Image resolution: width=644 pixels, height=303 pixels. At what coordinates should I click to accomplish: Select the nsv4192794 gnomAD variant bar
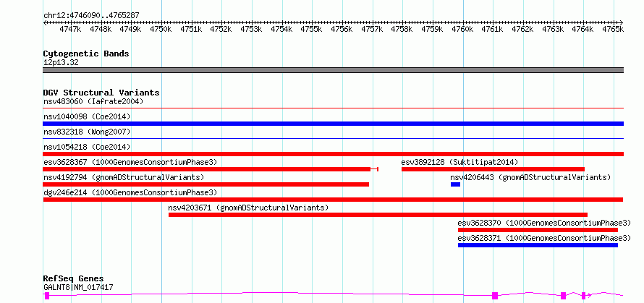click(x=206, y=184)
